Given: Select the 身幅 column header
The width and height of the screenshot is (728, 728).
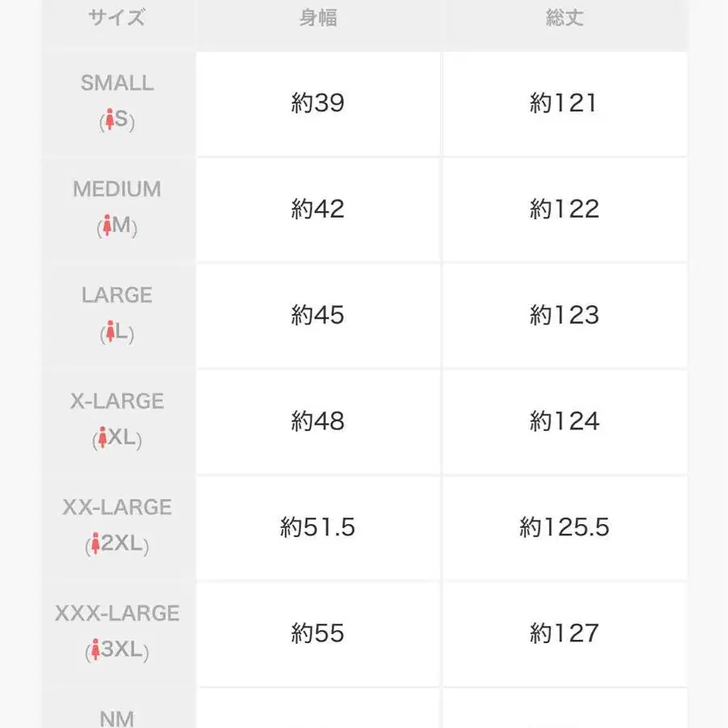Looking at the screenshot, I should [319, 18].
